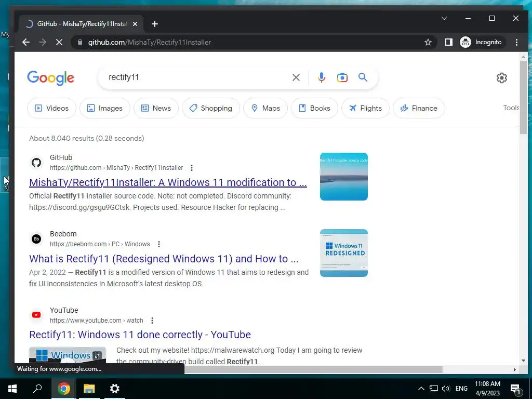The image size is (532, 399).
Task: Bookmark this page with the star icon
Action: tap(428, 42)
